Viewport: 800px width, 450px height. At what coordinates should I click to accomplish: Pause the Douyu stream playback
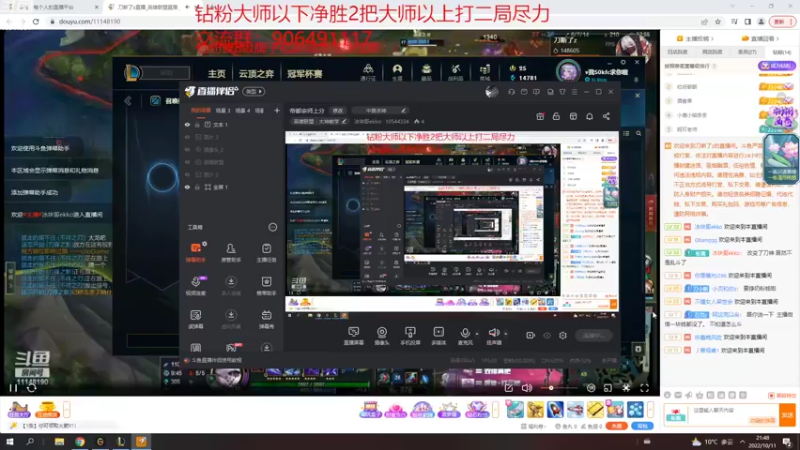tap(13, 388)
